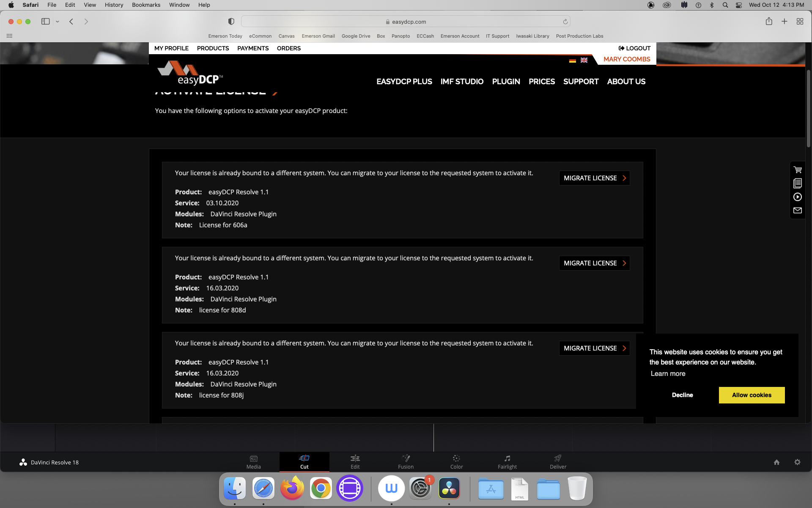This screenshot has height=508, width=812.
Task: Open Canvas bookmark
Action: click(286, 36)
